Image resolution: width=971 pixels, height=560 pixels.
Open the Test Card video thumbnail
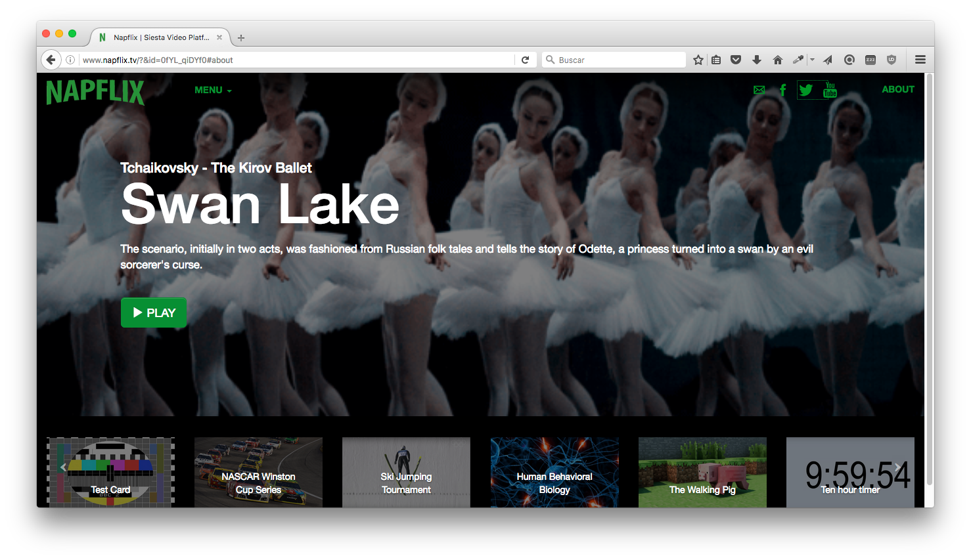click(110, 472)
